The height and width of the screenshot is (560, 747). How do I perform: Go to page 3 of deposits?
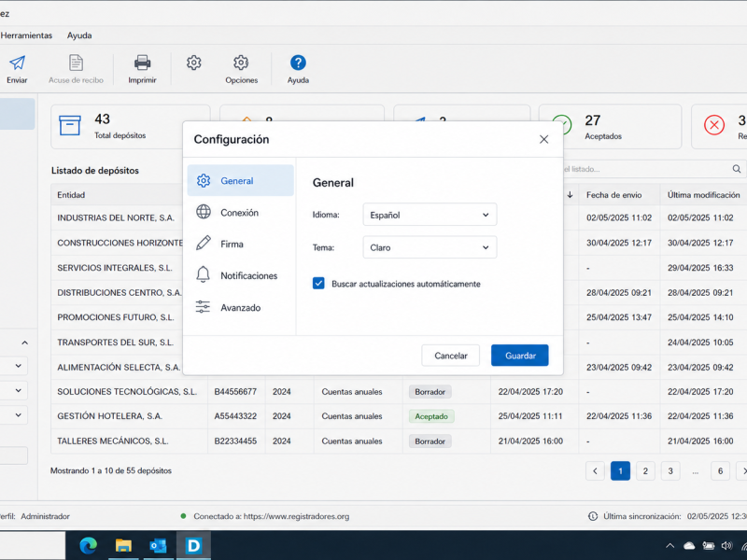coord(670,471)
